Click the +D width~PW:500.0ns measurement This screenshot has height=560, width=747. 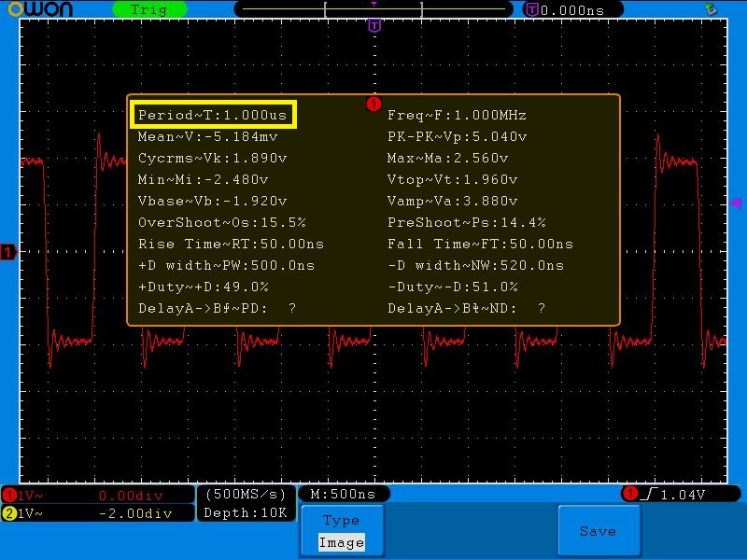[x=226, y=265]
